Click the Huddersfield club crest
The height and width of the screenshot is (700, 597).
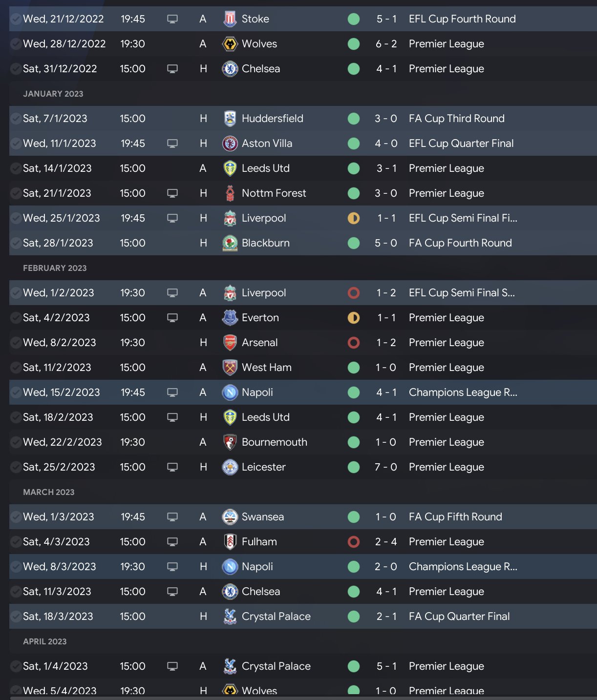click(230, 119)
